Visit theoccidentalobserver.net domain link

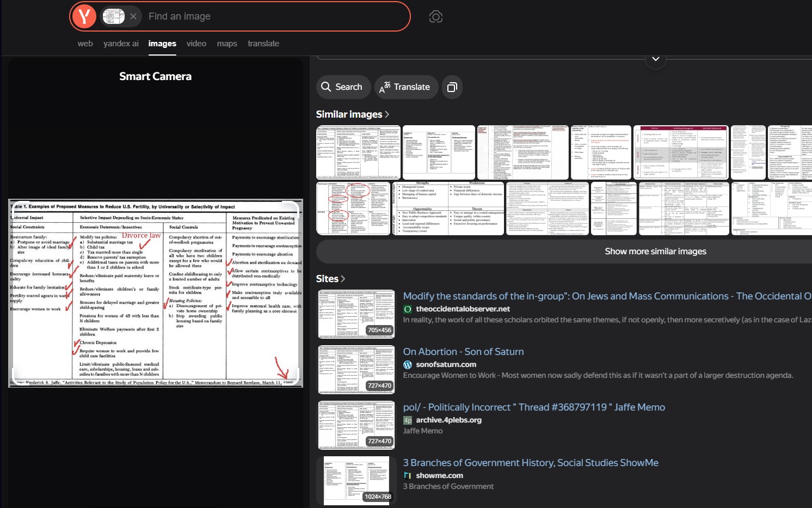point(463,309)
